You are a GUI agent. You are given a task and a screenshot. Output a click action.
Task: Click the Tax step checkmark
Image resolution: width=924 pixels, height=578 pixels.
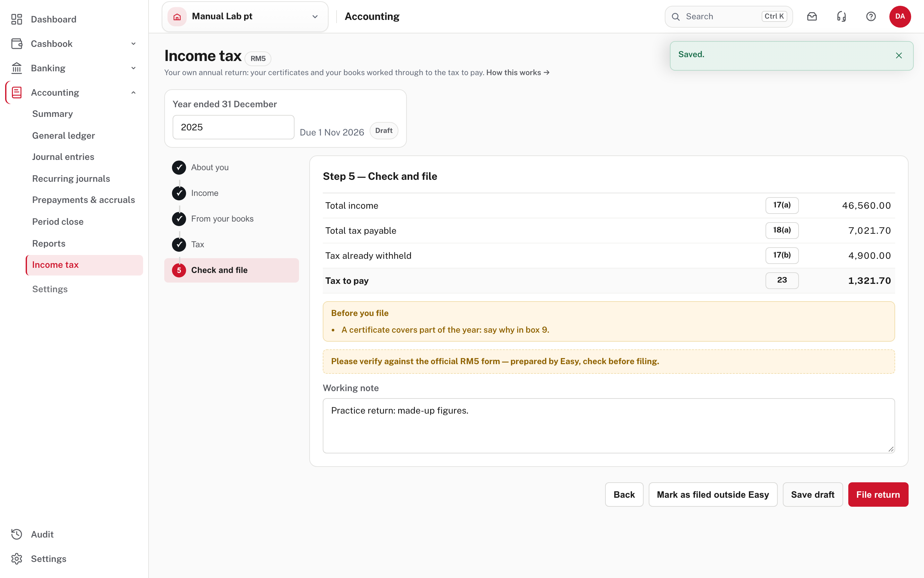tap(179, 245)
